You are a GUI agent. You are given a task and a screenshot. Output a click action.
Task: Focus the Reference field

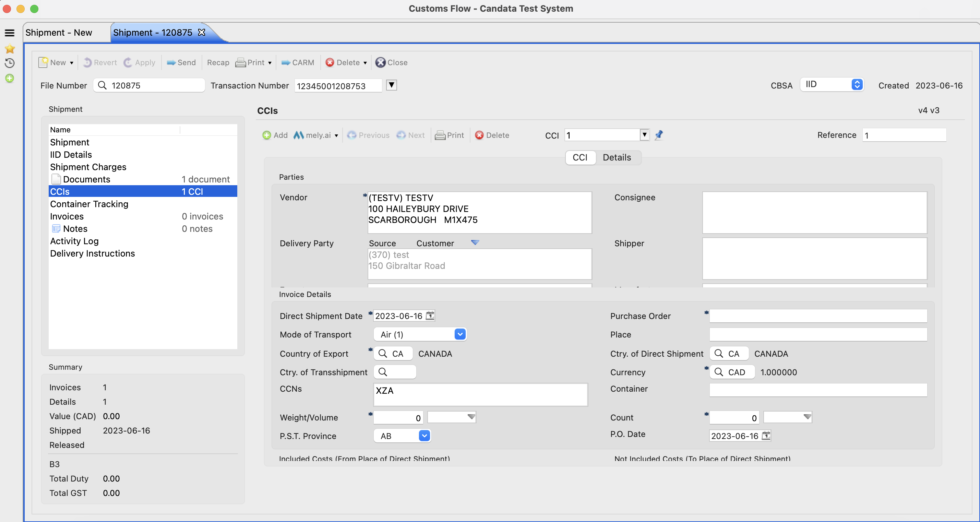tap(904, 135)
